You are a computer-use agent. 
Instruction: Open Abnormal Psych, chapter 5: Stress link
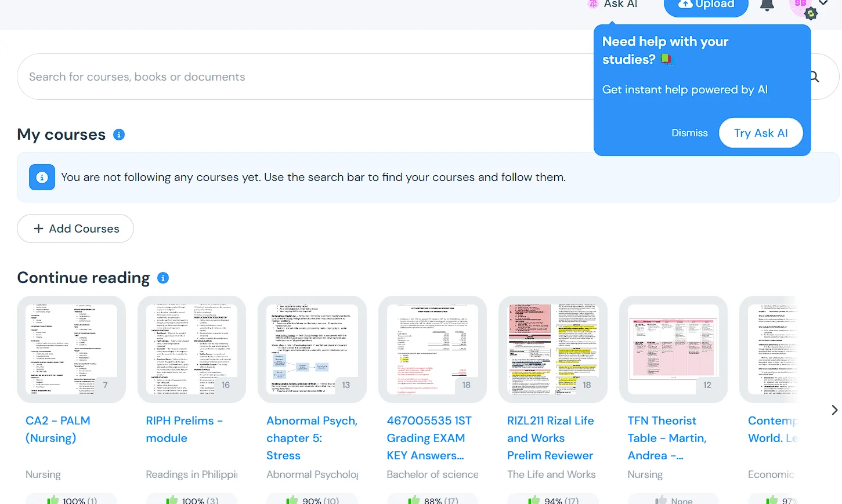pos(312,438)
